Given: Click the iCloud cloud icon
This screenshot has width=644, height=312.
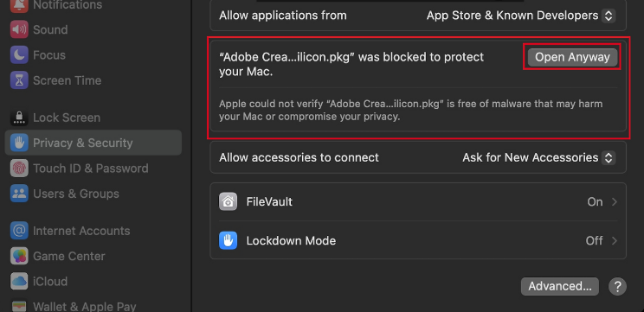Looking at the screenshot, I should (19, 282).
